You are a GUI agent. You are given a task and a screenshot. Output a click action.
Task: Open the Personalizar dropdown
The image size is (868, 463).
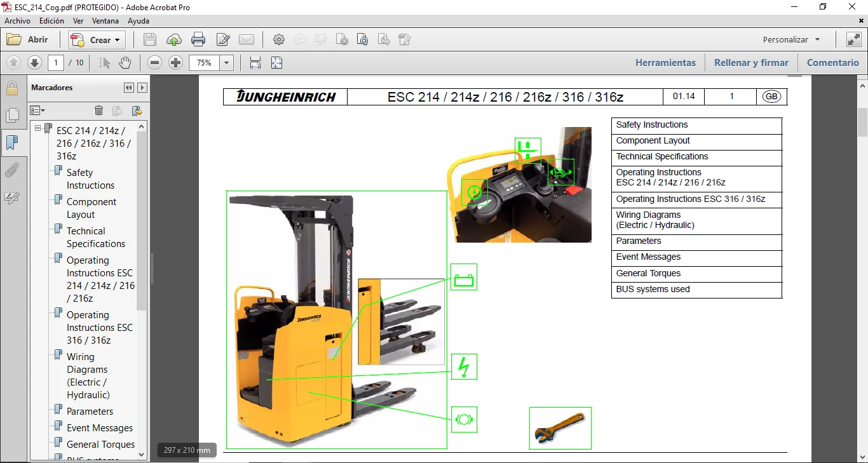(791, 39)
